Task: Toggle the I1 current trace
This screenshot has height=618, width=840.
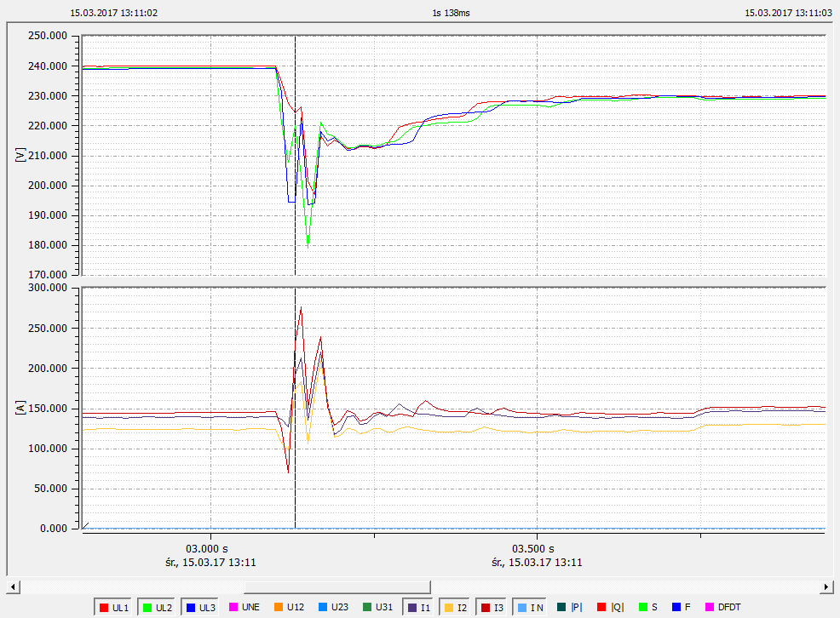Action: point(419,607)
